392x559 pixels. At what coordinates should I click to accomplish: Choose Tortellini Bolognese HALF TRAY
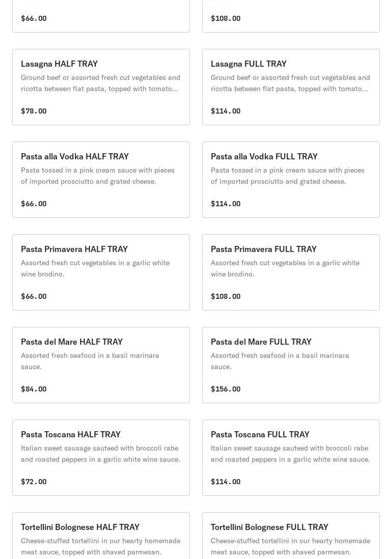click(x=80, y=527)
